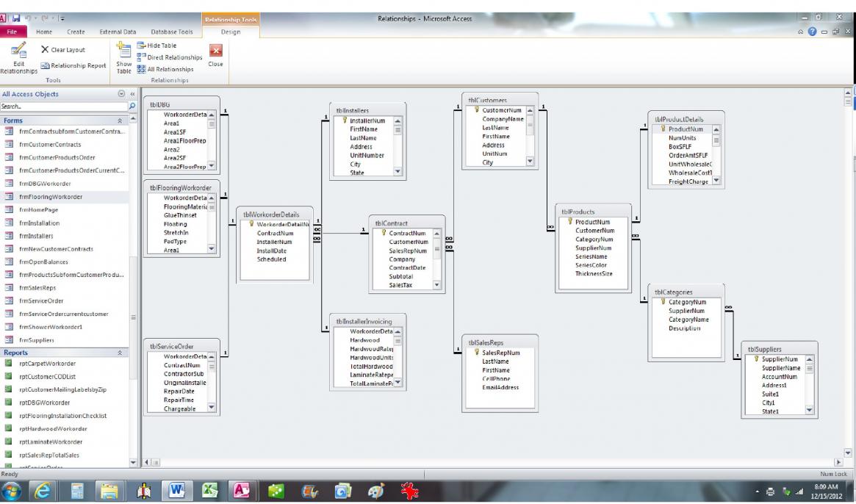Click the red splat icon on taskbar
This screenshot has width=856, height=504.
pyautogui.click(x=409, y=491)
